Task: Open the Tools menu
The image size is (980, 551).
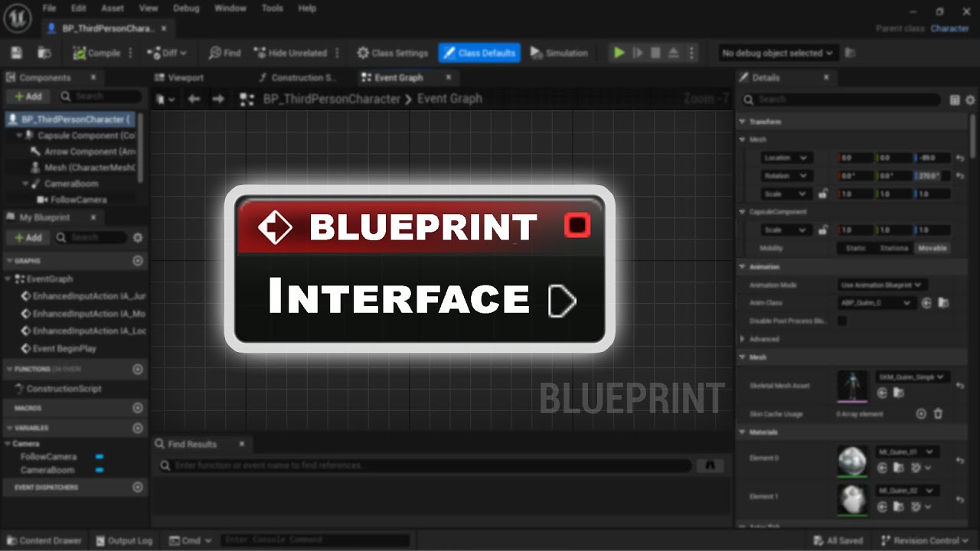Action: click(x=273, y=8)
